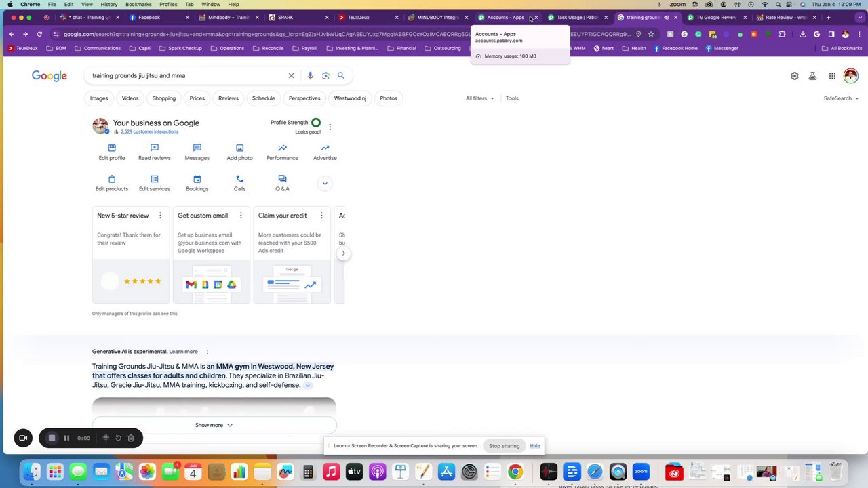The height and width of the screenshot is (488, 868).
Task: Expand Show more AI overview
Action: 214,425
